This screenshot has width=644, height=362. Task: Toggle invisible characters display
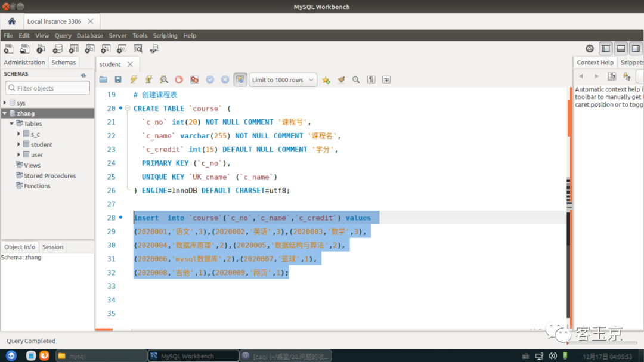[x=371, y=80]
